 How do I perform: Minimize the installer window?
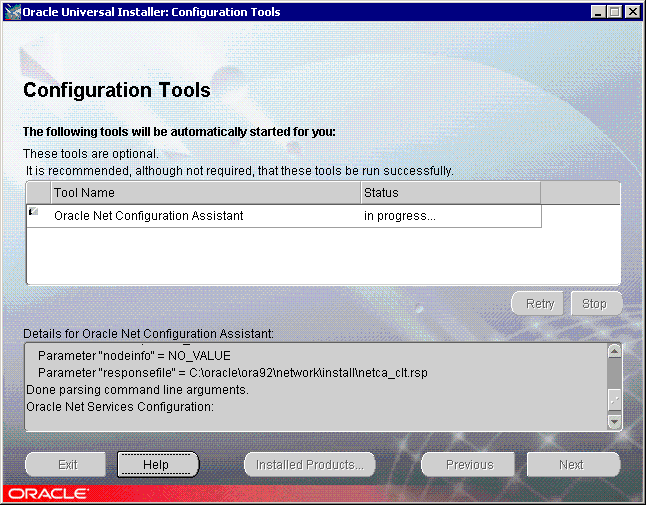point(598,12)
